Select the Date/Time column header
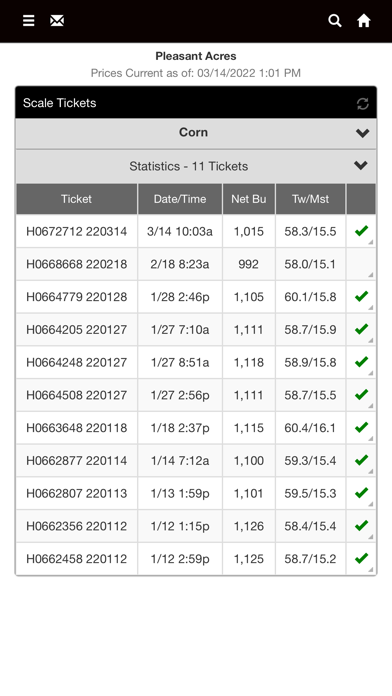The image size is (392, 696). [180, 199]
